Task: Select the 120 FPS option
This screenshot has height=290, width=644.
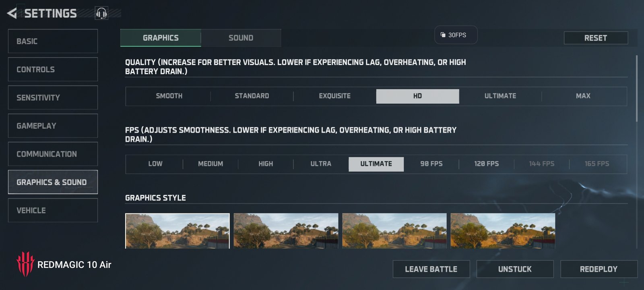Action: [x=486, y=164]
